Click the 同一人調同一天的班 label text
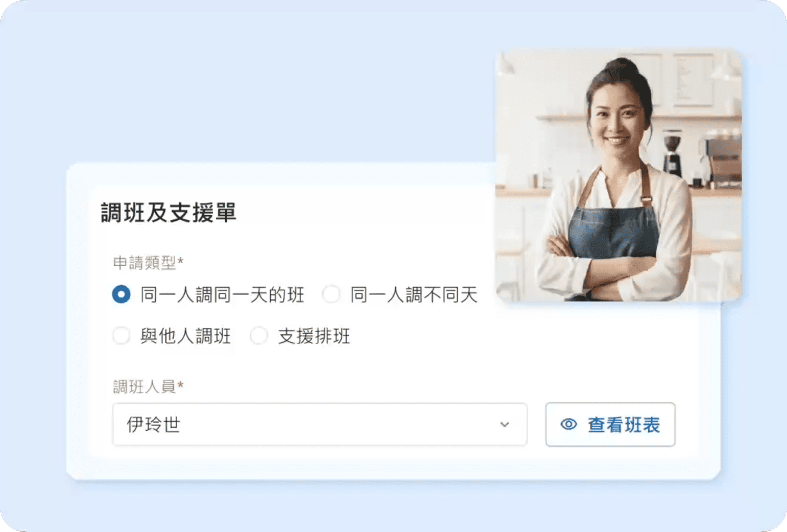 [222, 295]
